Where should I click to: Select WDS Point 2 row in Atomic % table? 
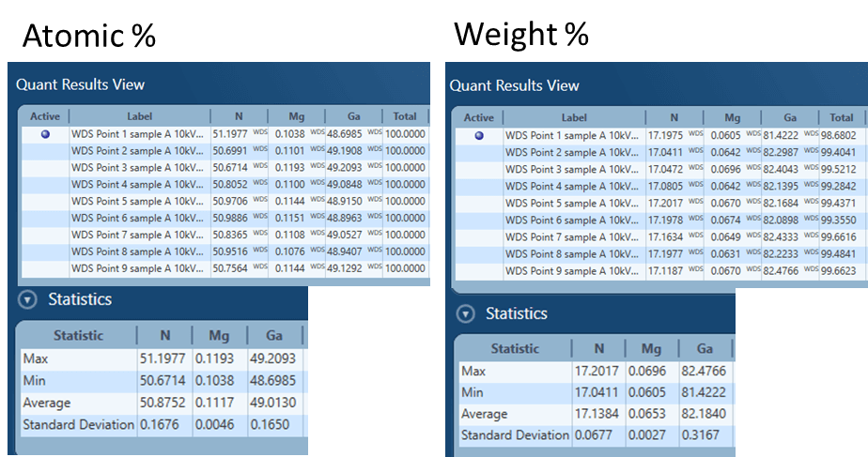coord(136,151)
